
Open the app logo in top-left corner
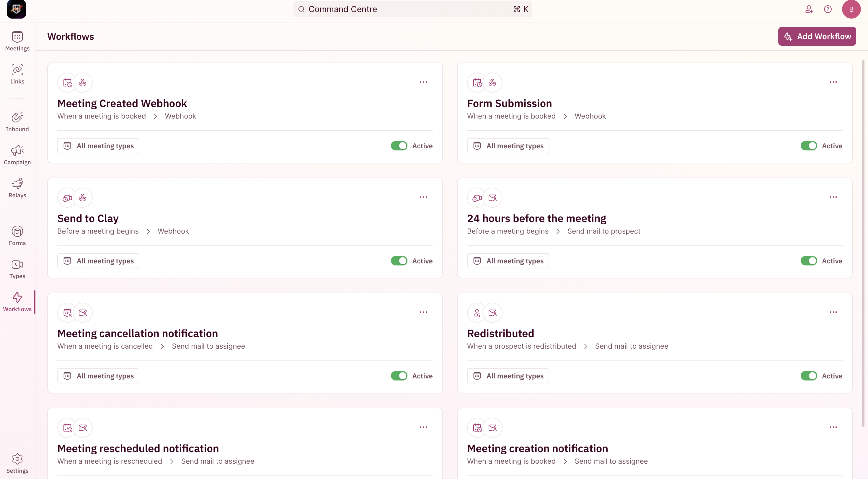point(16,9)
